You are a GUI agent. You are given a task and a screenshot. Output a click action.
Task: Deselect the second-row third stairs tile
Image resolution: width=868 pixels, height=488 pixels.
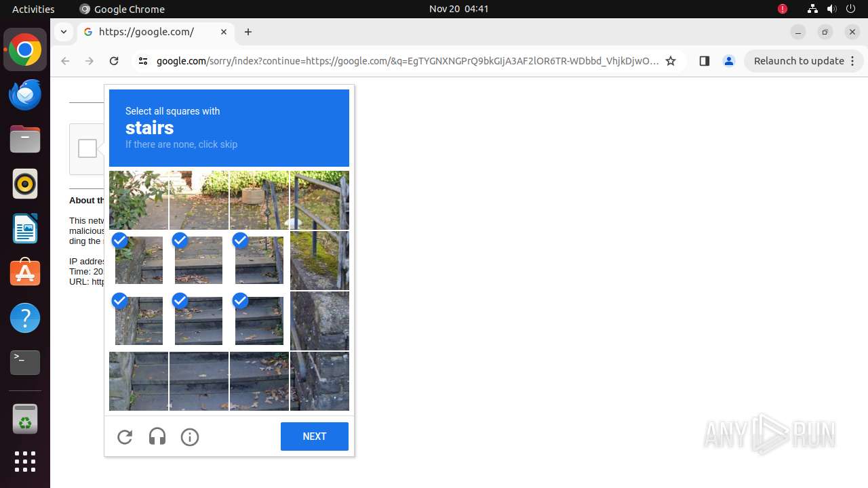(x=259, y=260)
